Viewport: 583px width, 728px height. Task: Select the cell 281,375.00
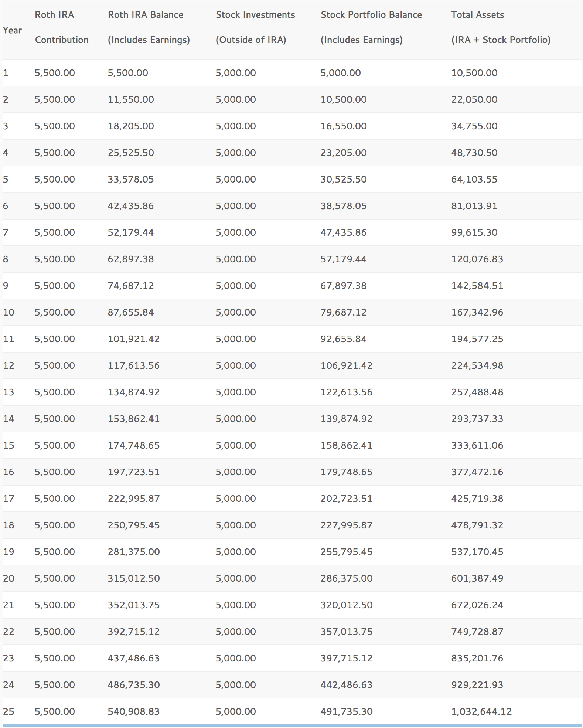[134, 552]
